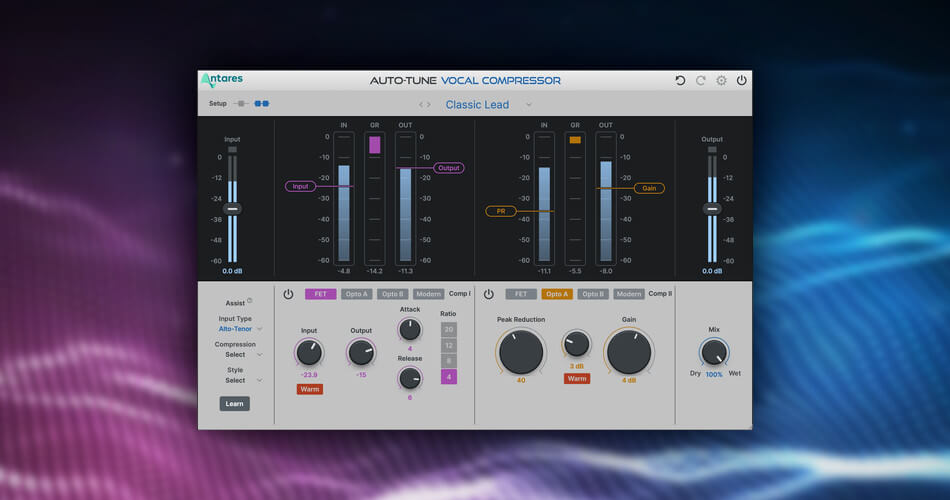Click the Comp I Output value -15
950x500 pixels.
click(x=361, y=375)
